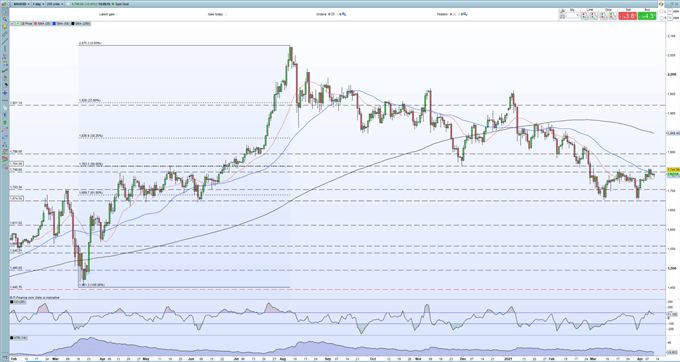Click the SMA (200) legend entry
This screenshot has height=362, width=680.
point(82,24)
